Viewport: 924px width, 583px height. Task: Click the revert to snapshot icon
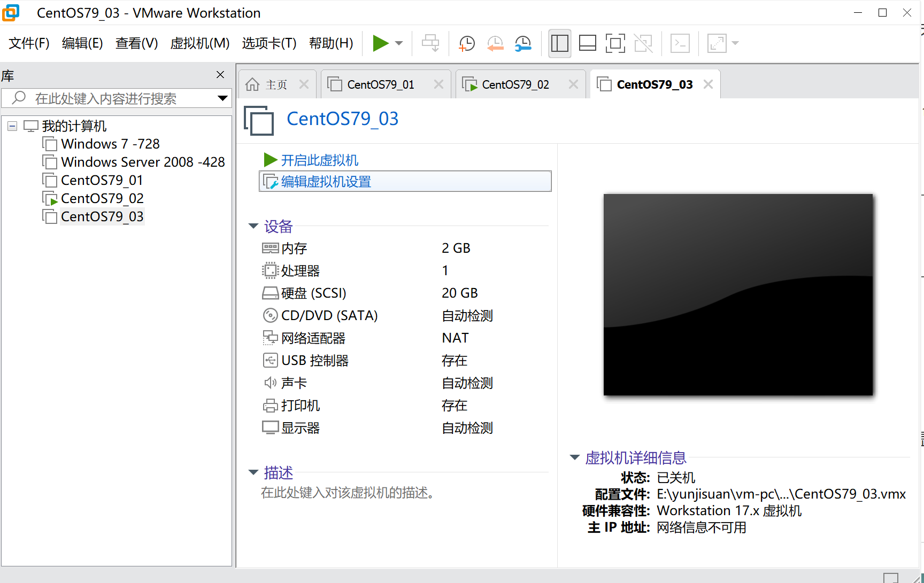click(x=495, y=43)
